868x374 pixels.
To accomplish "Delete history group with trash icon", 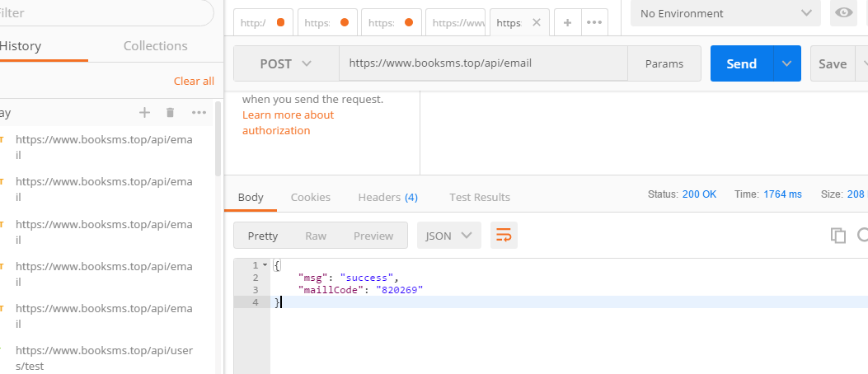I will (170, 113).
